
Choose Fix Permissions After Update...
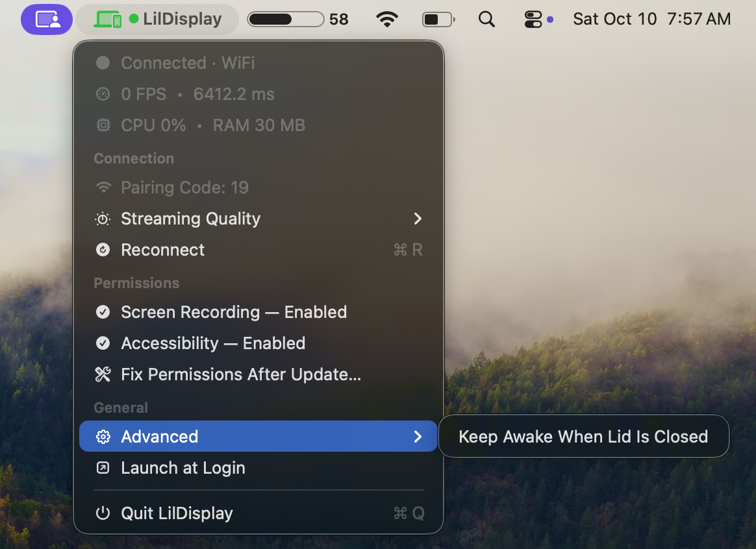point(258,374)
